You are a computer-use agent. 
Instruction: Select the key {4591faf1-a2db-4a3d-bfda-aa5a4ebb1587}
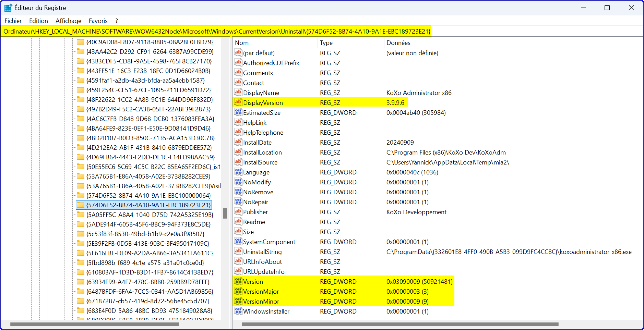point(145,80)
